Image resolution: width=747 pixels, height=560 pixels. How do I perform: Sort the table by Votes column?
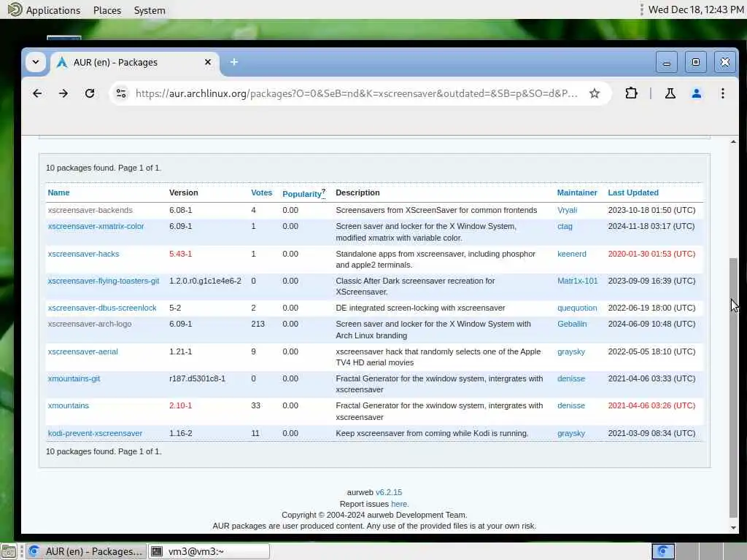coord(262,192)
